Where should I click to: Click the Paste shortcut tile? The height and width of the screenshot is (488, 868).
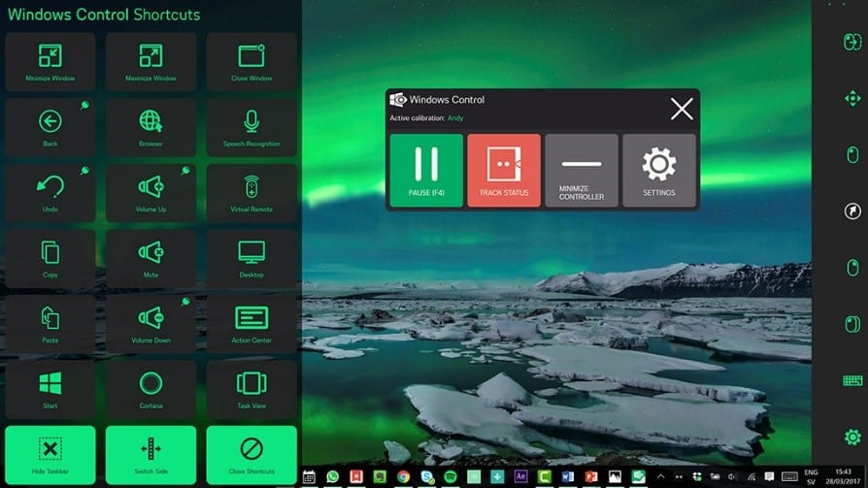tap(50, 324)
